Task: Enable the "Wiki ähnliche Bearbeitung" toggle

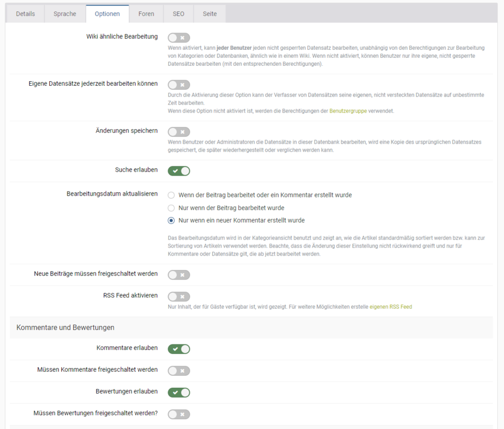Action: (x=178, y=37)
